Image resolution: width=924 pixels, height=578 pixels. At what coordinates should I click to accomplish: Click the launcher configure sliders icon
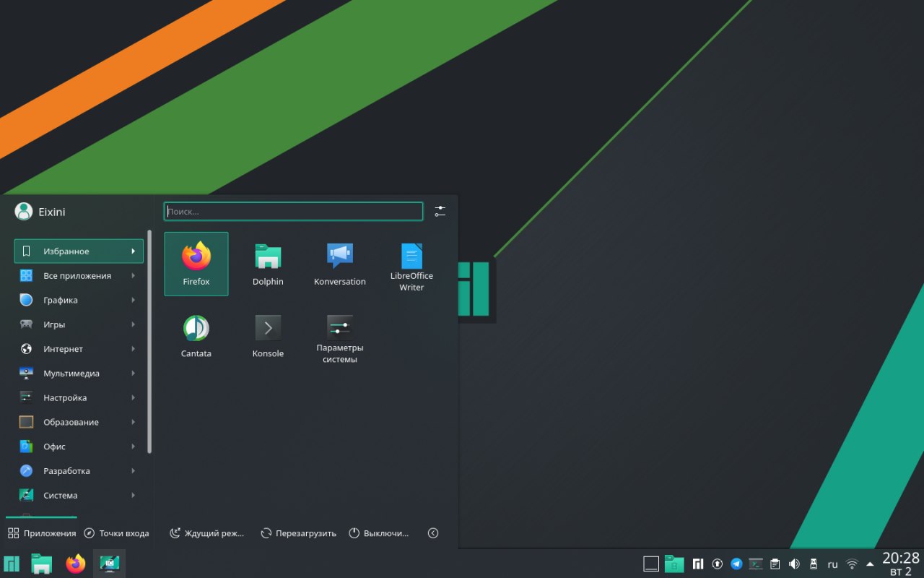coord(440,211)
